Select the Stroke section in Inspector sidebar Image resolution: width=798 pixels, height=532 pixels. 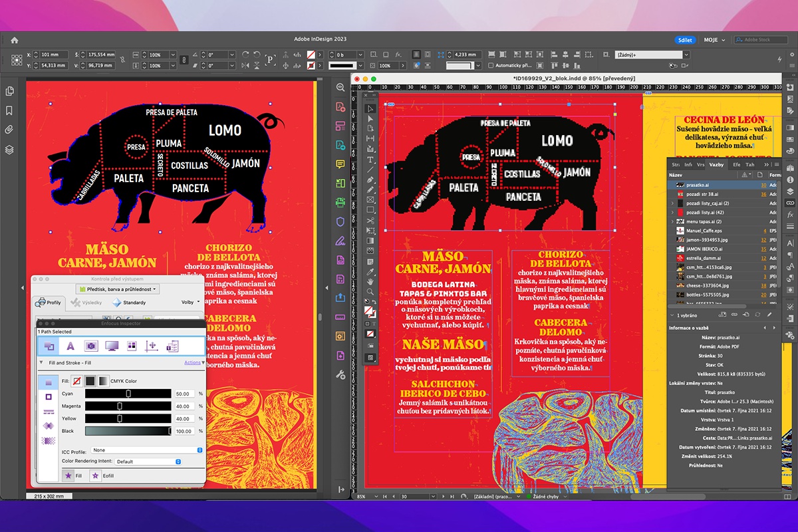pos(49,396)
